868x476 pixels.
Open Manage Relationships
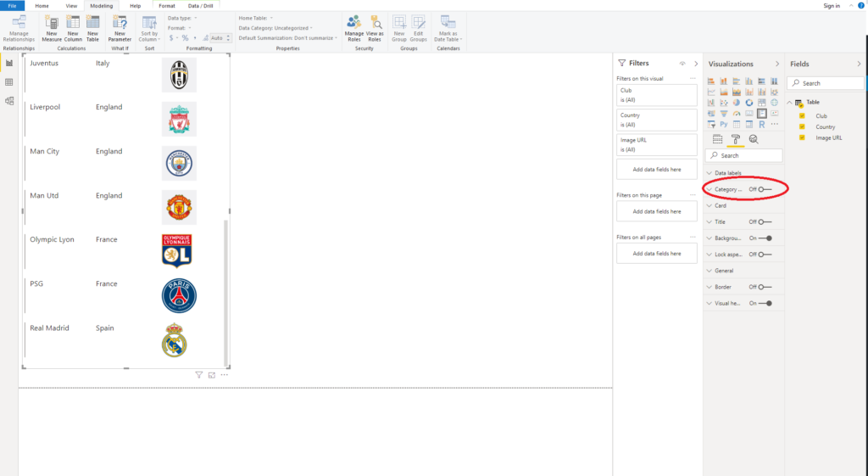(19, 28)
